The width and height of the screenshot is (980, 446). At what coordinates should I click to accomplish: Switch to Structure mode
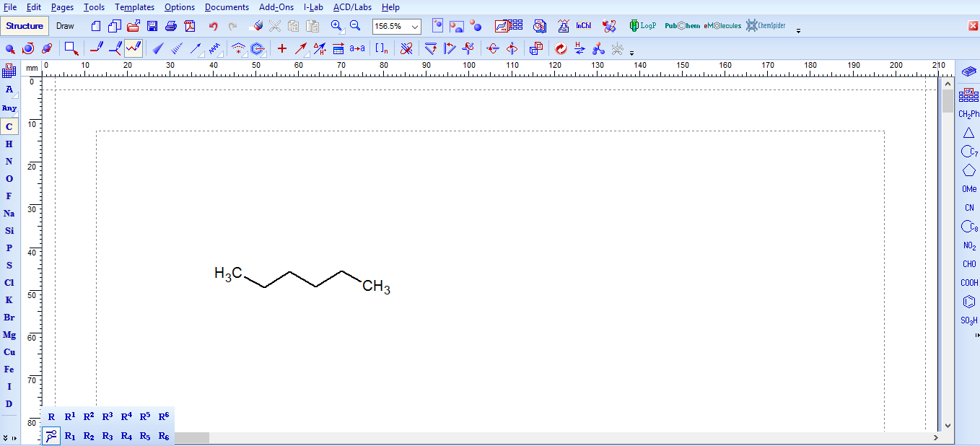coord(25,26)
